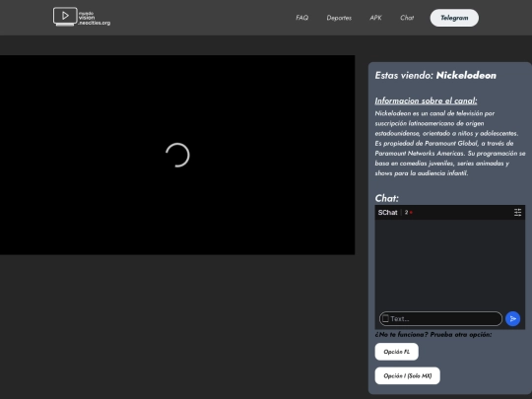Switch to Opción FL stream
Viewport: 532px width, 399px height.
coord(396,352)
